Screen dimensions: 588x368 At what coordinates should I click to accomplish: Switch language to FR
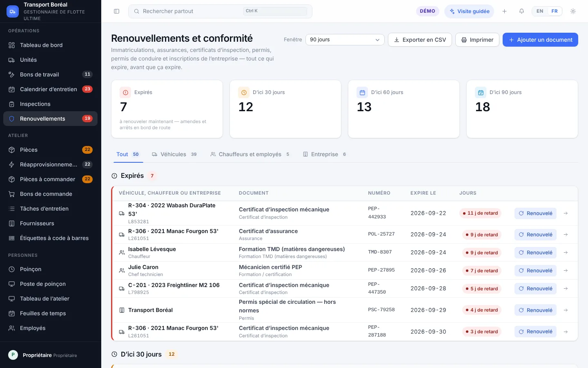click(555, 11)
